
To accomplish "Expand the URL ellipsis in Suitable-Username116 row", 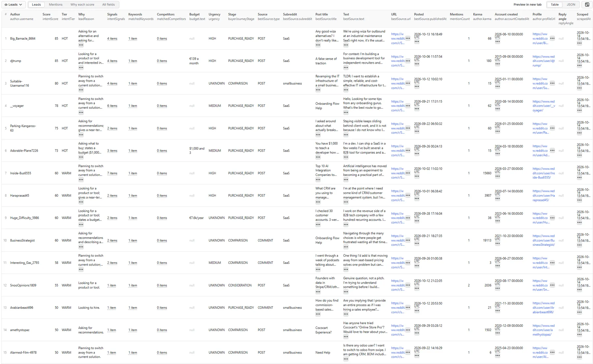I will (x=408, y=83).
